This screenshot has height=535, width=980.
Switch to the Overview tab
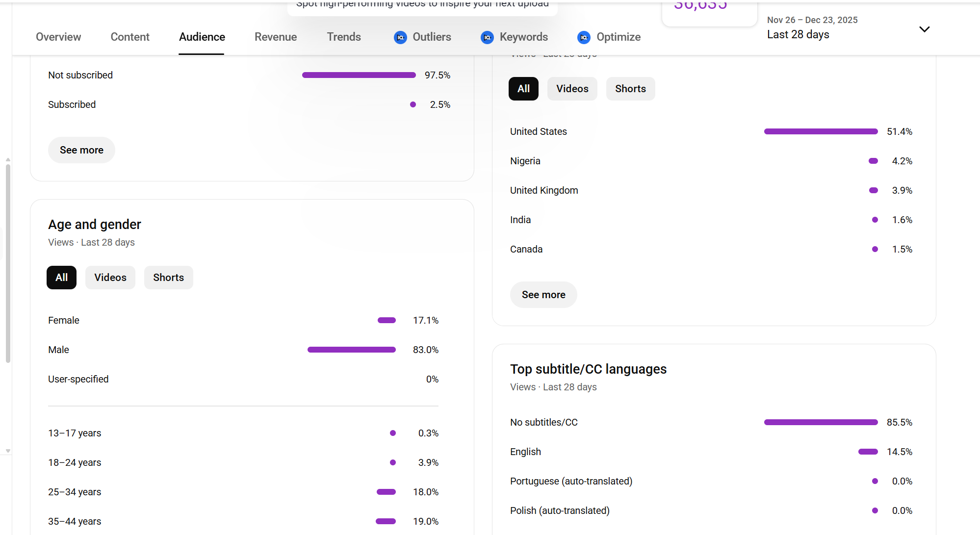[x=58, y=37]
